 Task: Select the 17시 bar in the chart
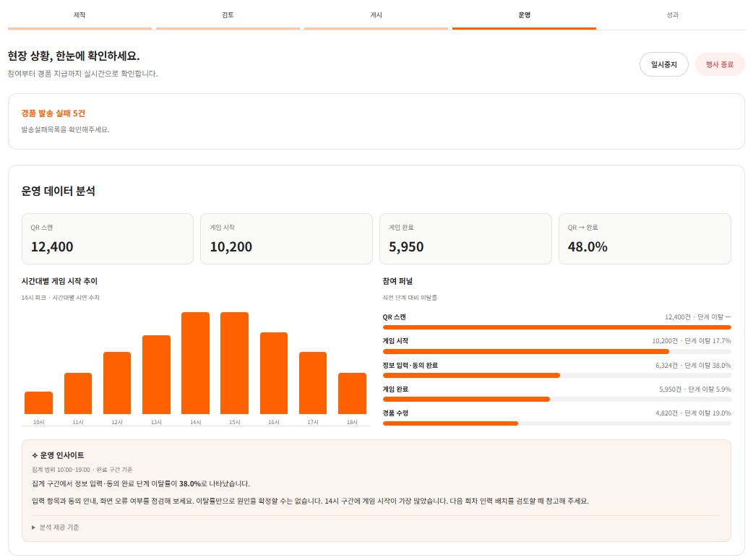click(x=313, y=383)
